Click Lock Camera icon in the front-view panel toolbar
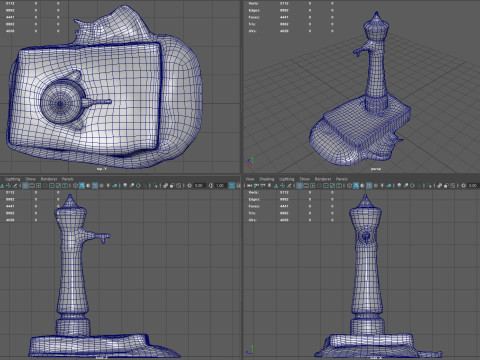This screenshot has height=360, width=480. tap(256, 185)
